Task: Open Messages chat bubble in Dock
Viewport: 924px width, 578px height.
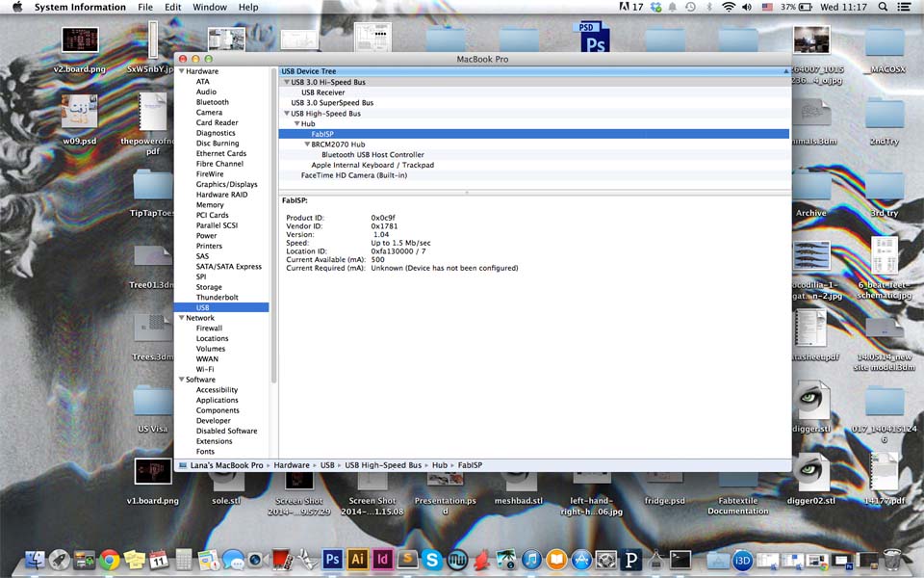Action: tap(233, 559)
